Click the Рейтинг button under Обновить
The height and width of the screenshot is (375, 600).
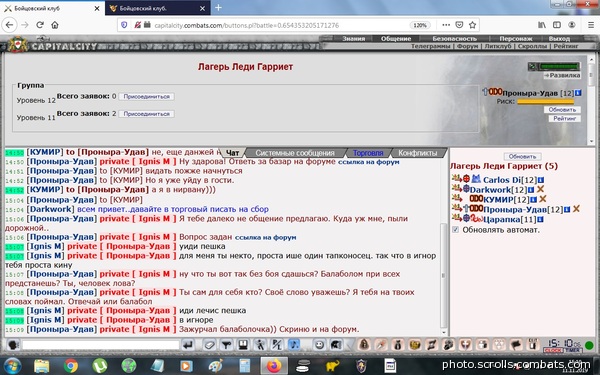564,118
